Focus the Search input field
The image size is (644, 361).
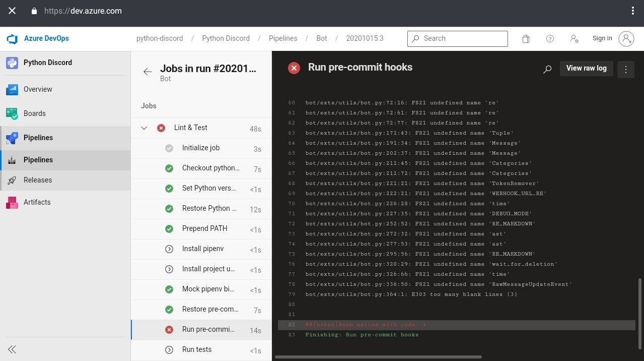[x=458, y=38]
